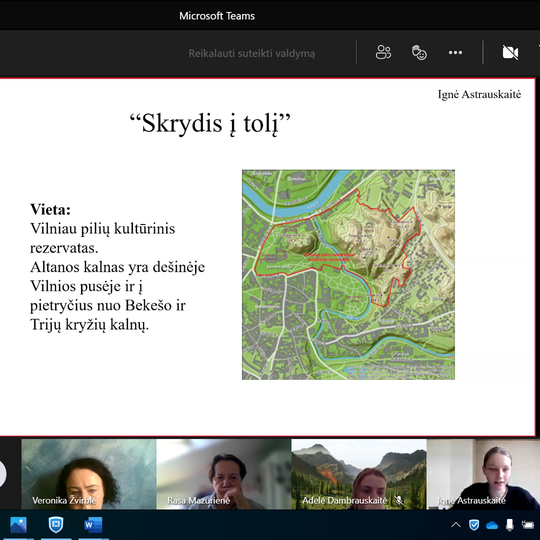Screen dimensions: 540x540
Task: Select Adelė Dambrauskaitė video tile
Action: (x=359, y=474)
